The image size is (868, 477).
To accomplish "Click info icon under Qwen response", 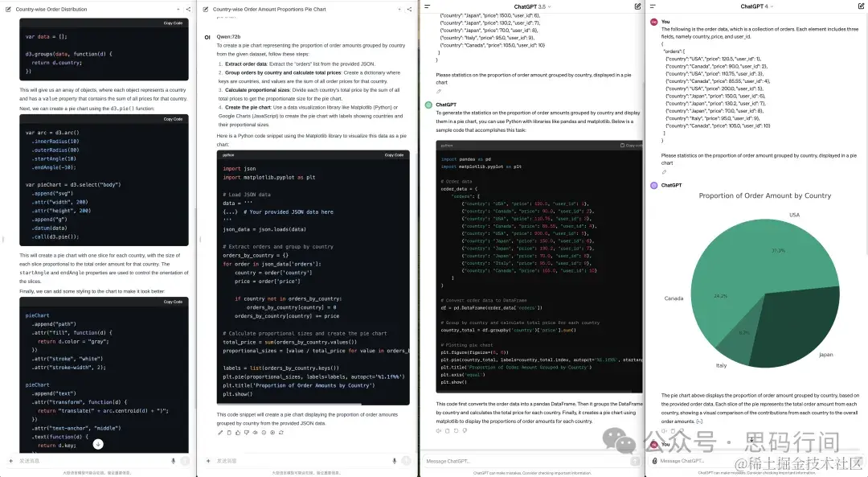I will pos(264,433).
